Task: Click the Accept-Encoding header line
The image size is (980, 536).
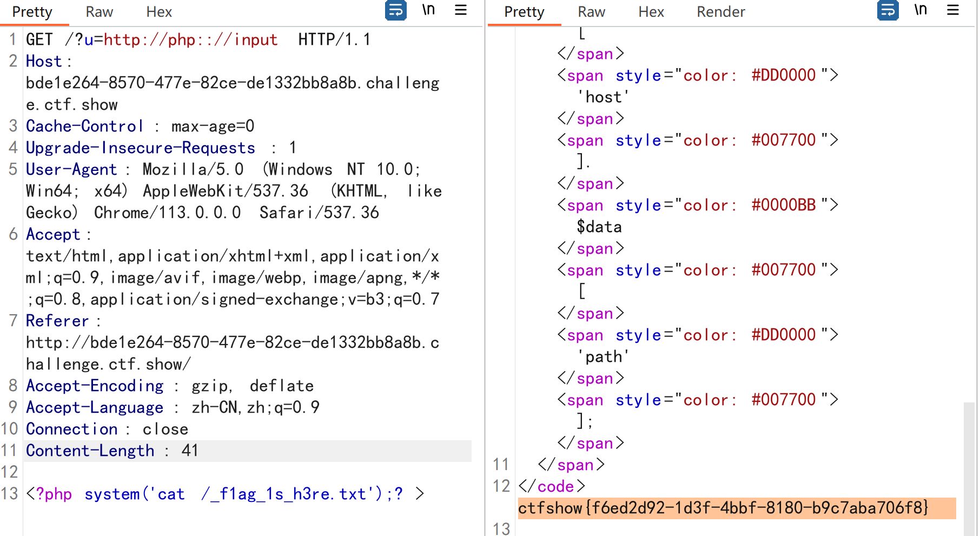Action: click(x=170, y=386)
